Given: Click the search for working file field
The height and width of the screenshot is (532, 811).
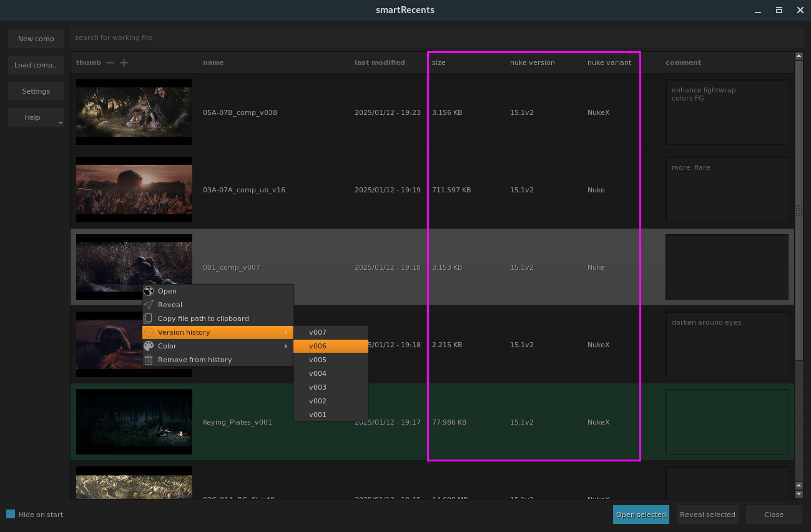Looking at the screenshot, I should [x=436, y=37].
